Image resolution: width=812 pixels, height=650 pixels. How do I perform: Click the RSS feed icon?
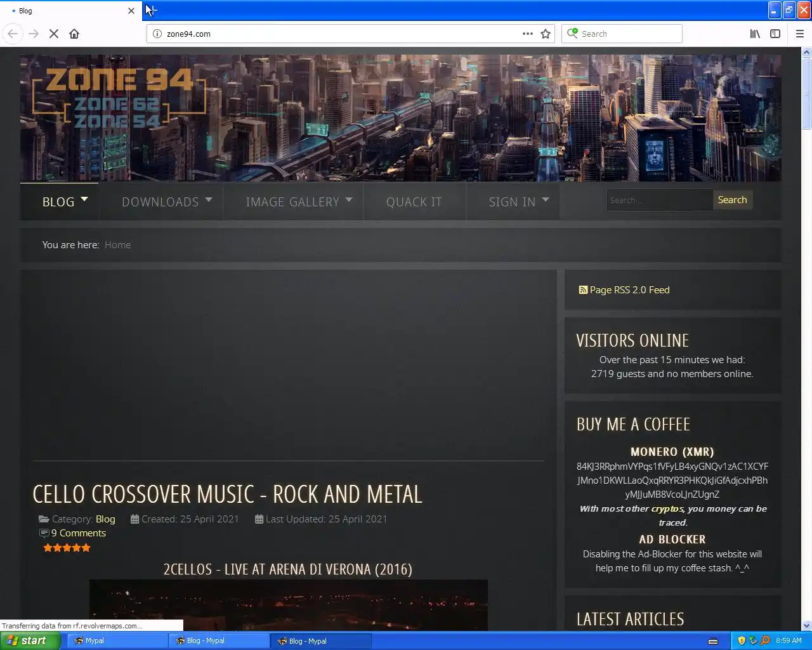click(583, 290)
